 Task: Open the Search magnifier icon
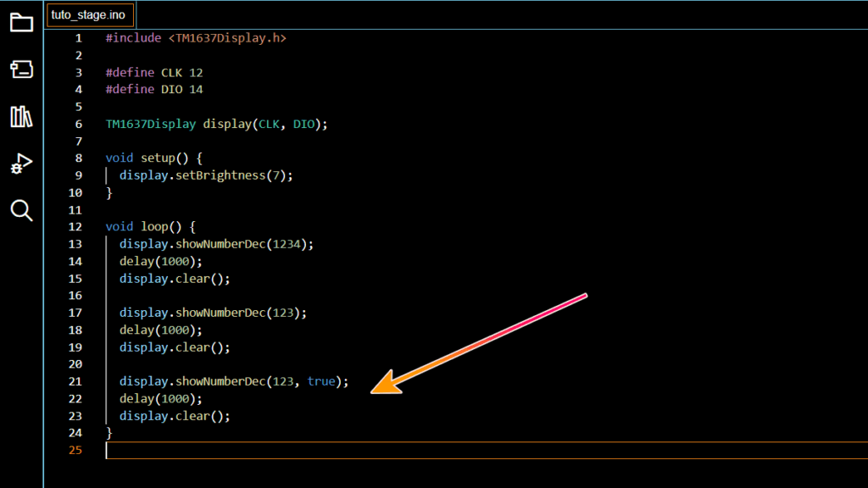click(x=21, y=211)
